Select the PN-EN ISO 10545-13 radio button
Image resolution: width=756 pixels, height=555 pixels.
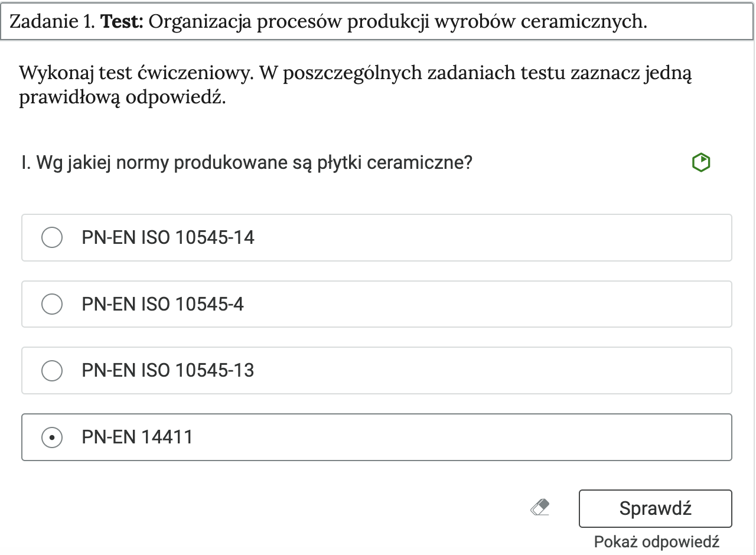pos(52,370)
